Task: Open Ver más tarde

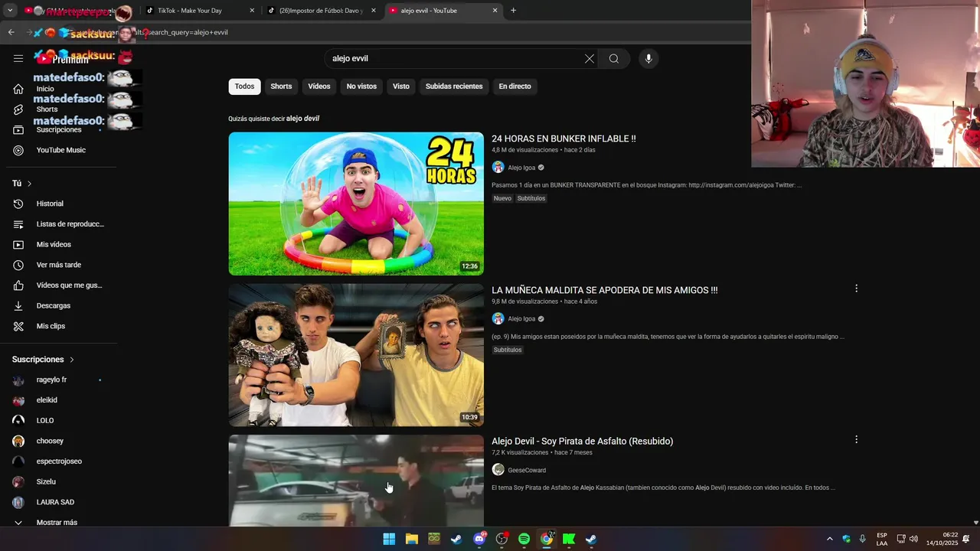Action: [x=58, y=265]
